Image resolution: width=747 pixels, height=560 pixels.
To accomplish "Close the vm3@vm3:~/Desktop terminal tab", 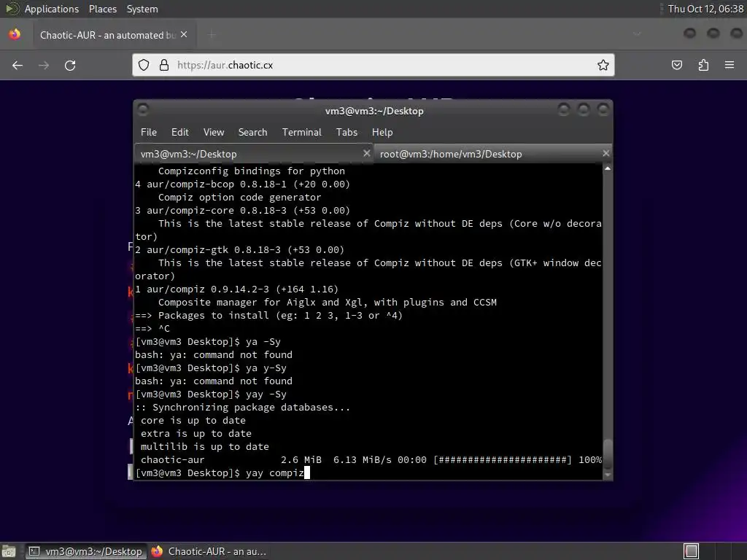I will pos(366,153).
